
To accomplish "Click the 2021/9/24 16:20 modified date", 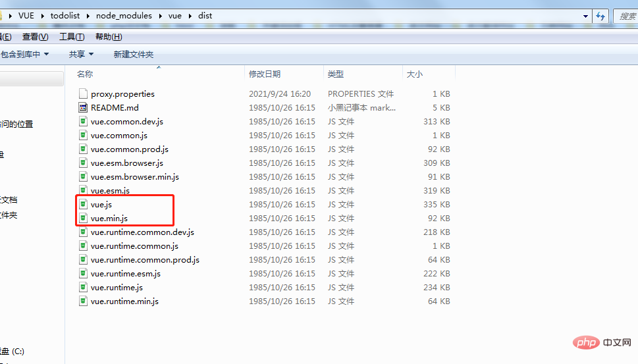I will (x=280, y=94).
